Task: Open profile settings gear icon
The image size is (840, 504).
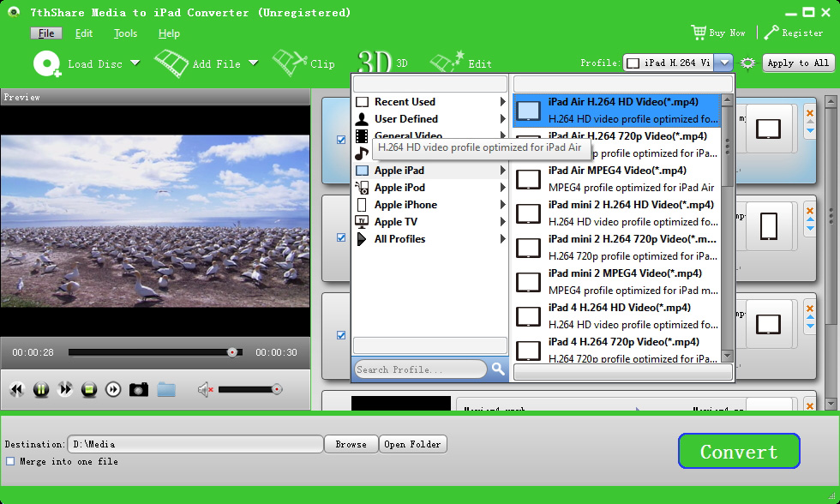Action: coord(747,63)
